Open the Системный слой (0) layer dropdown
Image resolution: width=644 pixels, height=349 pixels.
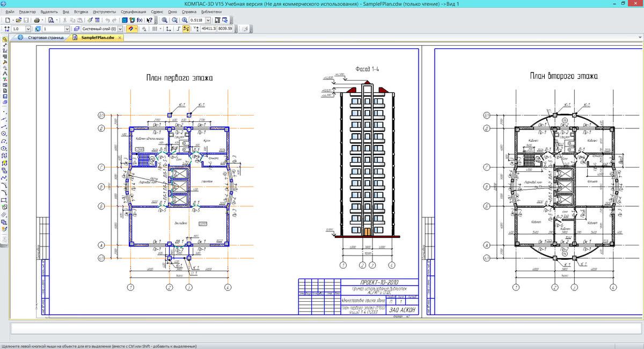coord(120,29)
